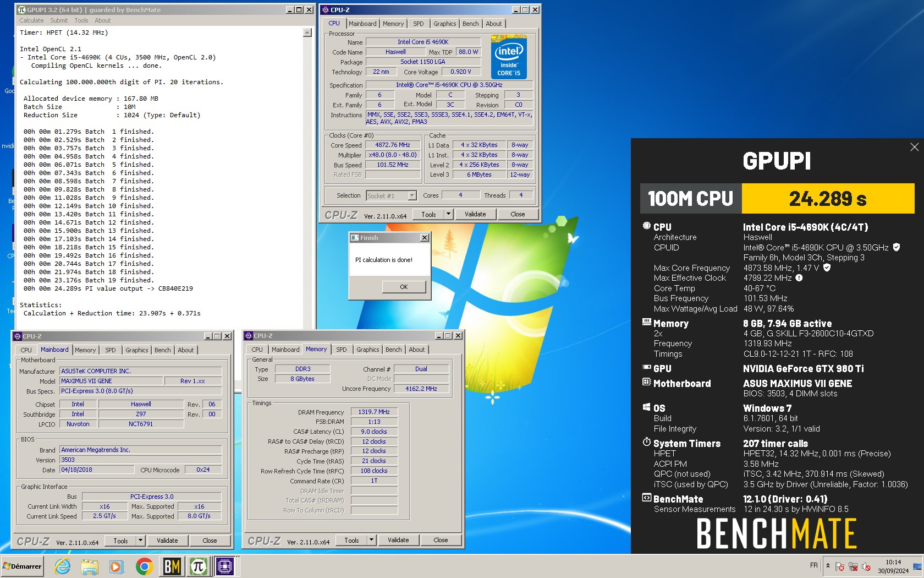924x578 pixels.
Task: Minimize the GPUPI window
Action: (290, 10)
